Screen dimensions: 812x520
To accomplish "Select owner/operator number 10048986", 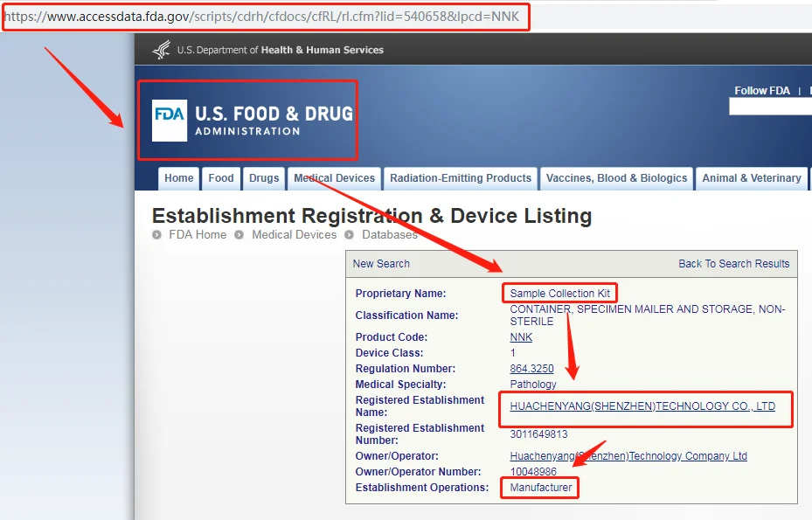I will pos(533,472).
